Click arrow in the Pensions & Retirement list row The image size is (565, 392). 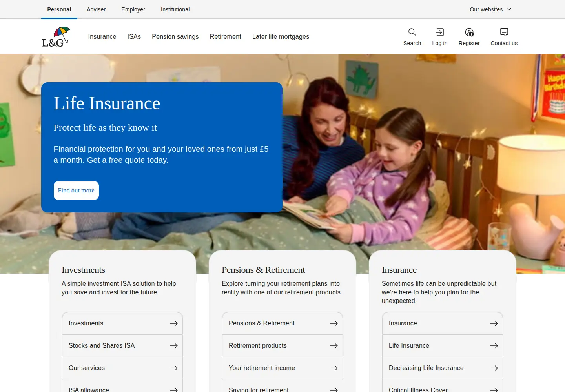click(334, 323)
